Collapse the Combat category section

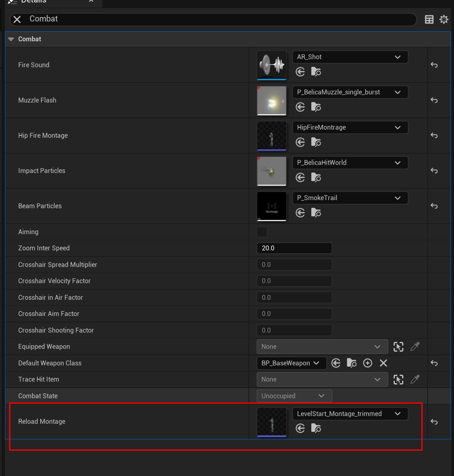[11, 39]
